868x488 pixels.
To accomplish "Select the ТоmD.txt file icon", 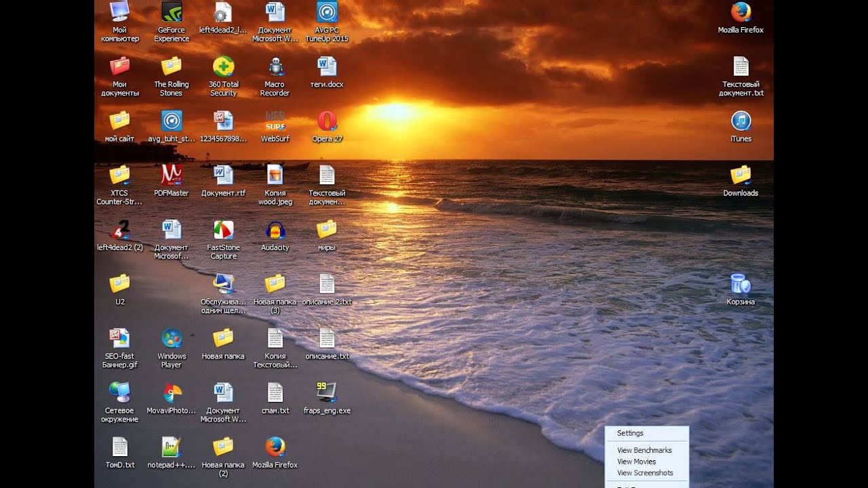I will (x=120, y=452).
